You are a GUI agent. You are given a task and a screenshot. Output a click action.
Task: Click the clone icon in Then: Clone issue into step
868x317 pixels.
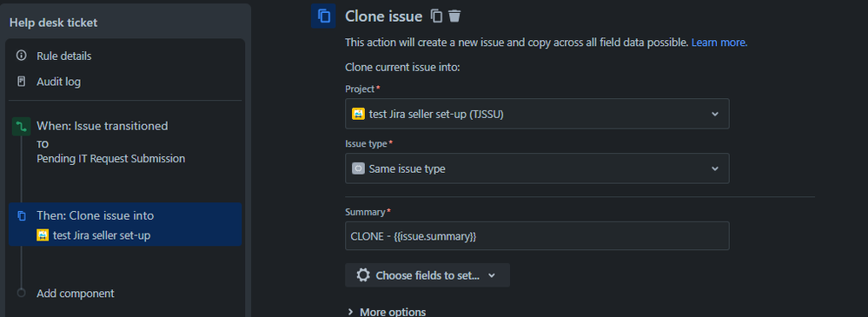click(22, 215)
